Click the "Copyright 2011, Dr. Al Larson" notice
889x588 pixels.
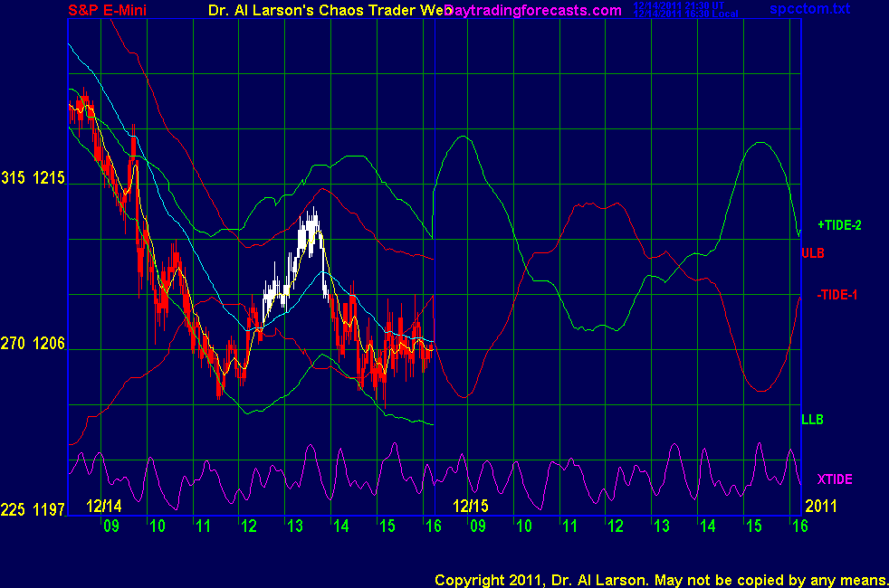coord(541,580)
